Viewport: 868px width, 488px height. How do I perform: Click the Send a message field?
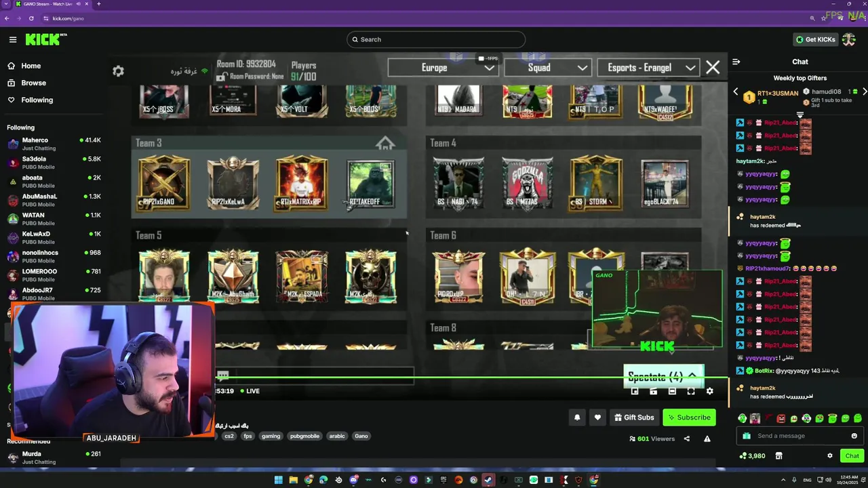[800, 436]
